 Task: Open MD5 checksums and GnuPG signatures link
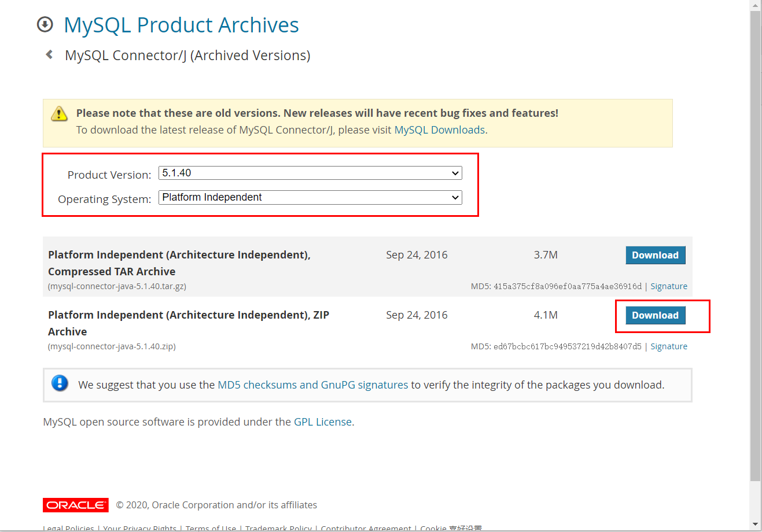(313, 385)
